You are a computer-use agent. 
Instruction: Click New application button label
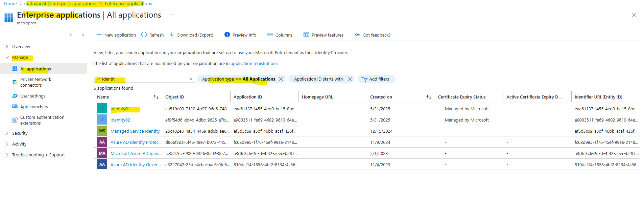(x=120, y=35)
